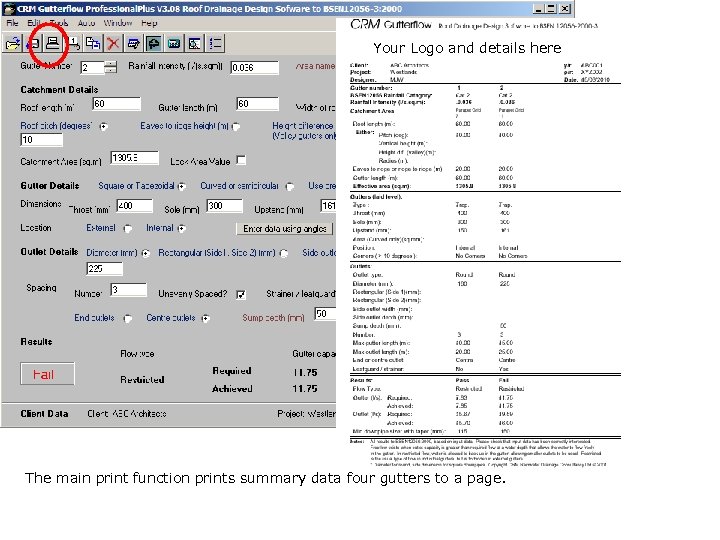Viewport: 720px width, 540px height.
Task: Select Centre outlets radio button
Action: 206,318
